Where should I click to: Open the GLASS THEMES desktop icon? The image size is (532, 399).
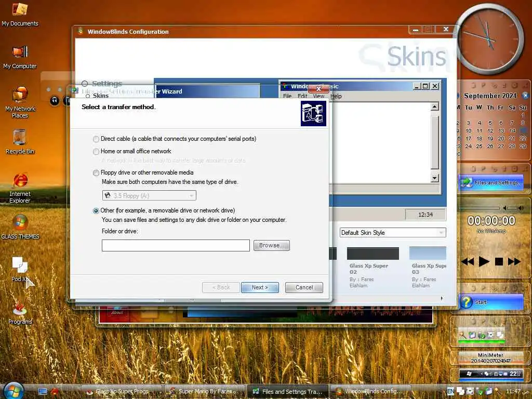pos(20,227)
